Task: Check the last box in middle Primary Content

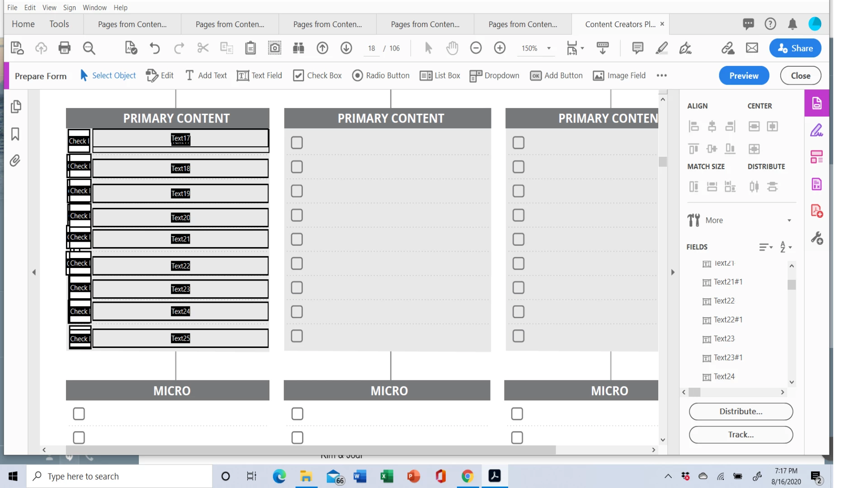Action: click(297, 336)
